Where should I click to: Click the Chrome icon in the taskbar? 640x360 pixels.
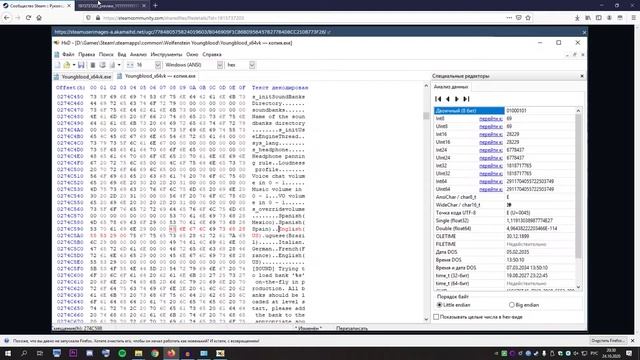[x=155, y=353]
